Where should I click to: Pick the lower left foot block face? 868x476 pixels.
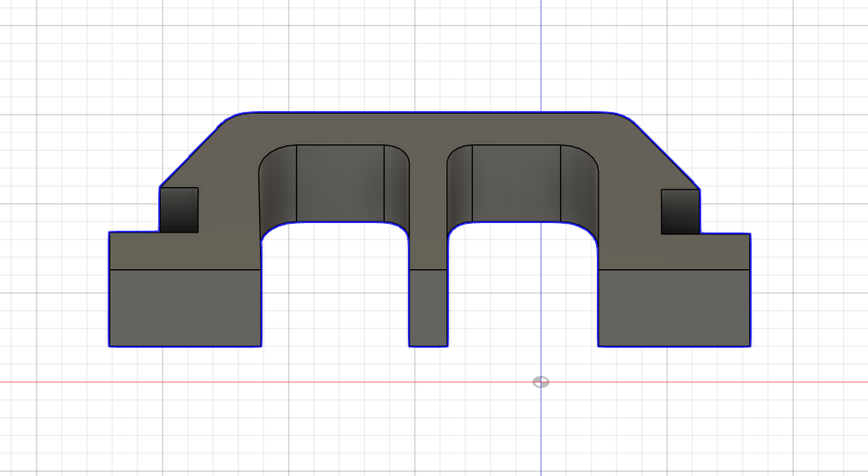[185, 308]
